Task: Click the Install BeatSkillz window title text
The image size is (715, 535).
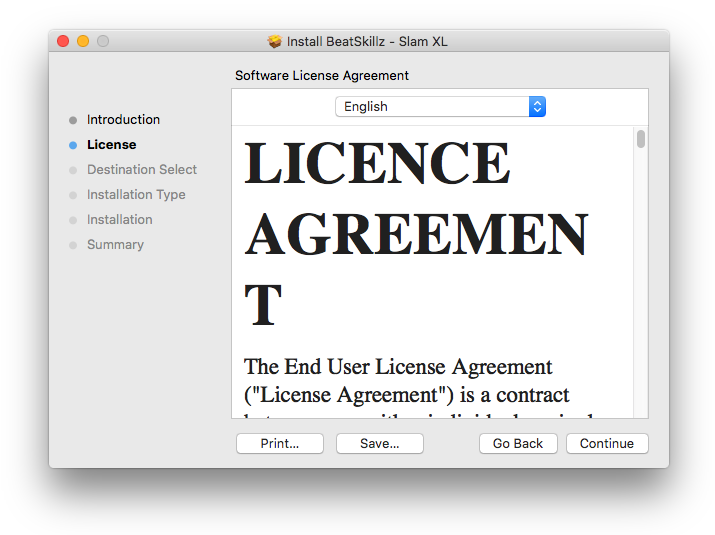Action: tap(367, 41)
